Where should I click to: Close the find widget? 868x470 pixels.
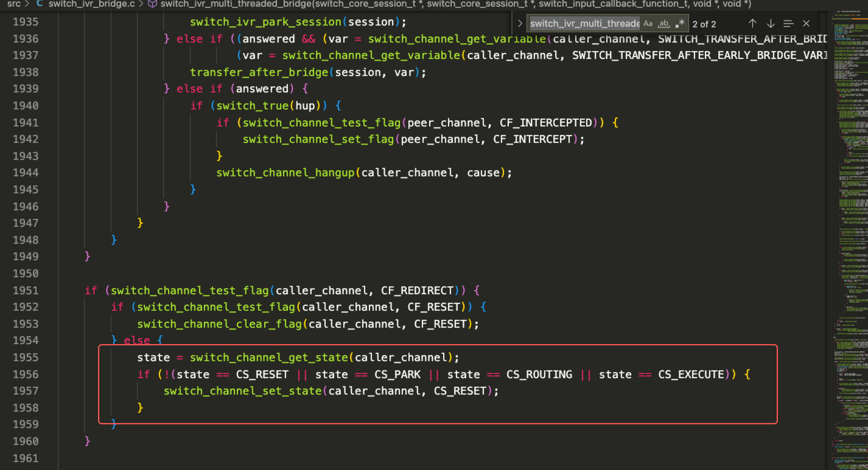tap(806, 24)
